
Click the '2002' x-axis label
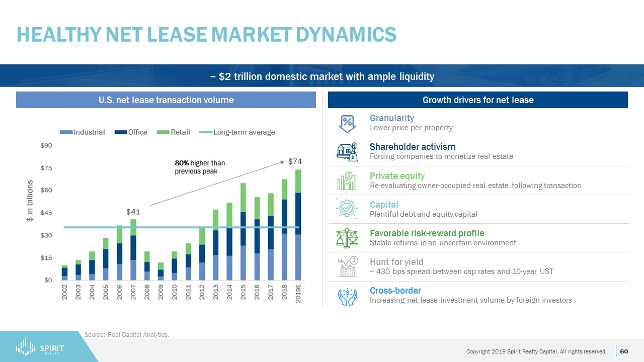coord(65,291)
